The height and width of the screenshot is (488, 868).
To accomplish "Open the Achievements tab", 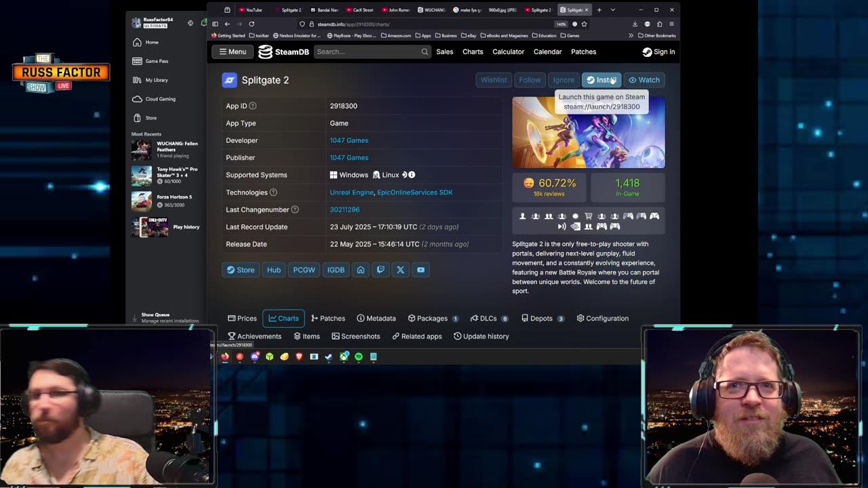I will tap(254, 336).
